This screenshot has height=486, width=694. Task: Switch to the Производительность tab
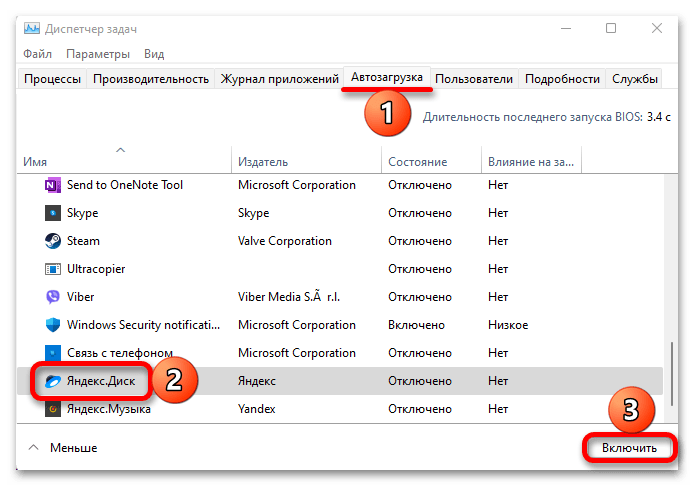tap(151, 79)
